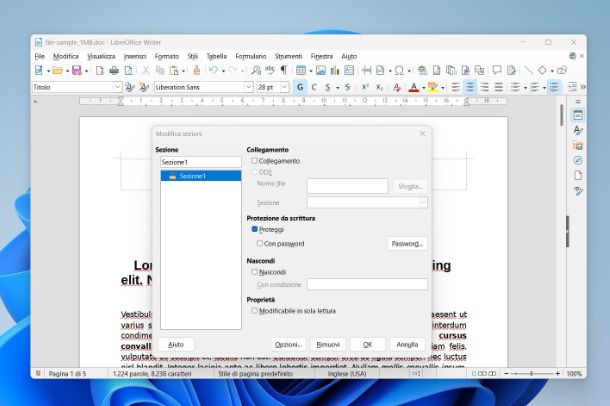This screenshot has width=610, height=406.
Task: Open font color dropdown arrow
Action: [423, 88]
